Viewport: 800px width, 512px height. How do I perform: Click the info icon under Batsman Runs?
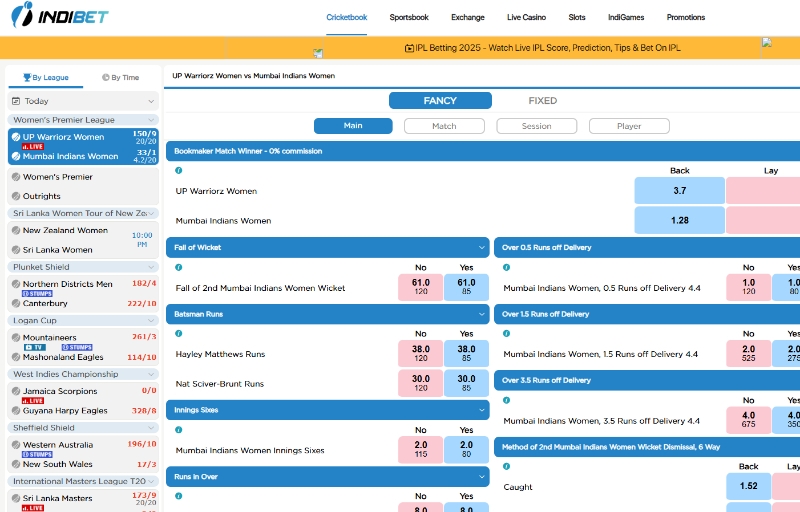(x=179, y=334)
